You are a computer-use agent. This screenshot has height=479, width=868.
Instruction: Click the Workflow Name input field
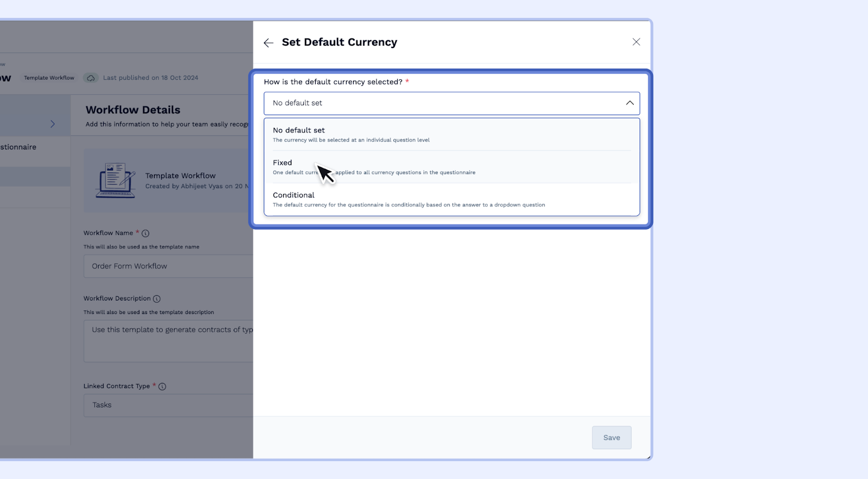tap(168, 266)
